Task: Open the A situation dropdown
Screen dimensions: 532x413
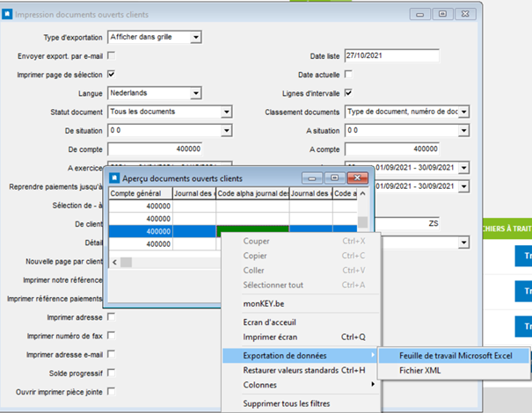Action: [463, 131]
